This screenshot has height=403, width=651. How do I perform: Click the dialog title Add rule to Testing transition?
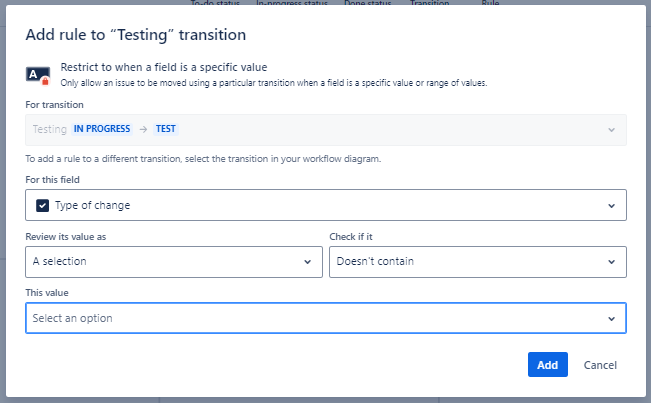(135, 35)
